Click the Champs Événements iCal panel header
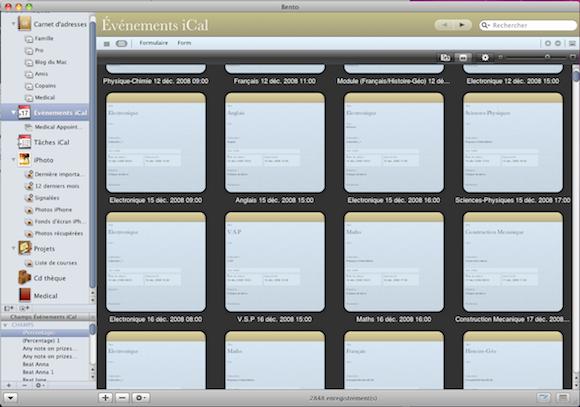The image size is (580, 407). pos(44,317)
